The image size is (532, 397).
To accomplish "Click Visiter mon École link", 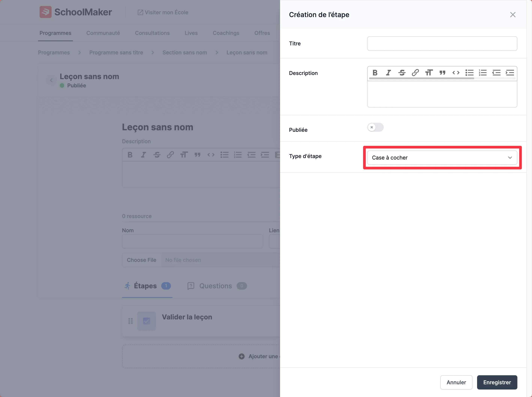I will tap(163, 12).
